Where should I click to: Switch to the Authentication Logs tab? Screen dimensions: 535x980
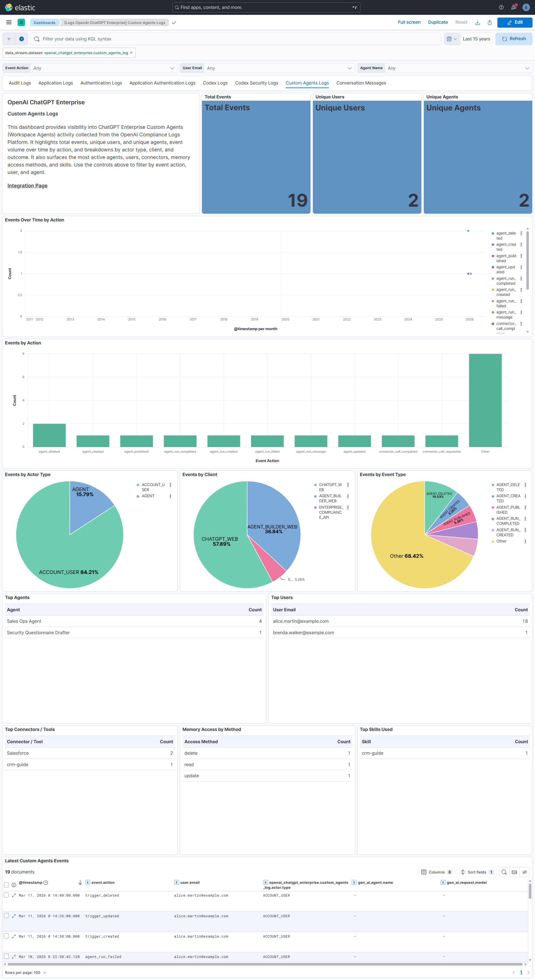101,83
